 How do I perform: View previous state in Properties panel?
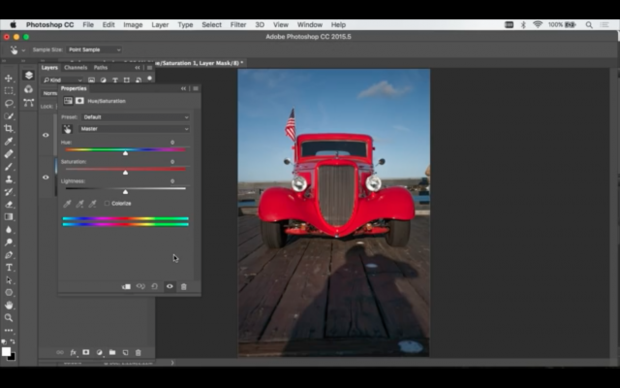click(x=140, y=286)
